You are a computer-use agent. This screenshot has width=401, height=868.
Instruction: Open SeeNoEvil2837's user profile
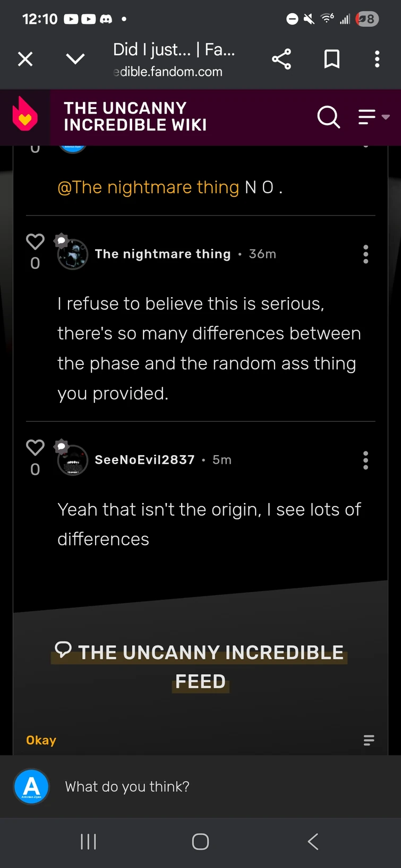144,460
